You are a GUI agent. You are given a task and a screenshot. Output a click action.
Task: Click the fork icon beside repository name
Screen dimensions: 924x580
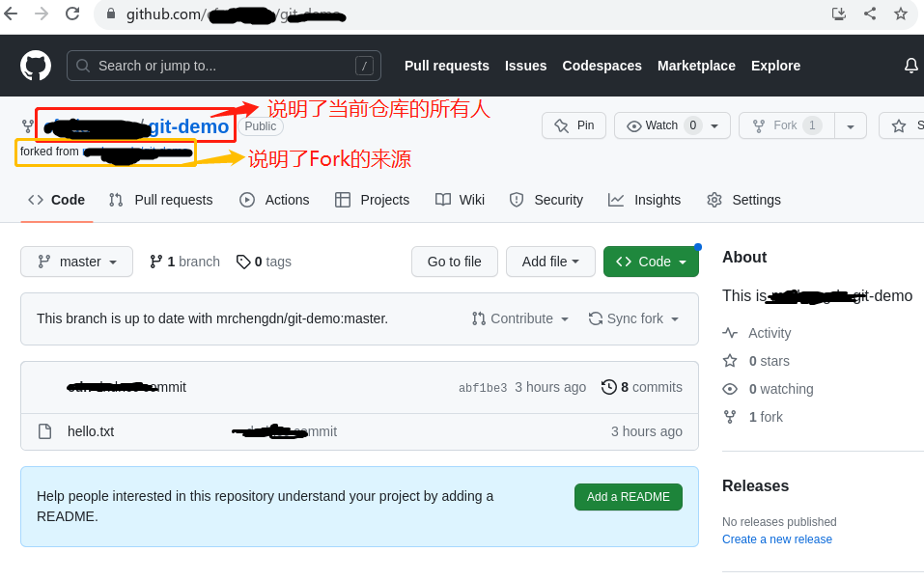coord(28,126)
